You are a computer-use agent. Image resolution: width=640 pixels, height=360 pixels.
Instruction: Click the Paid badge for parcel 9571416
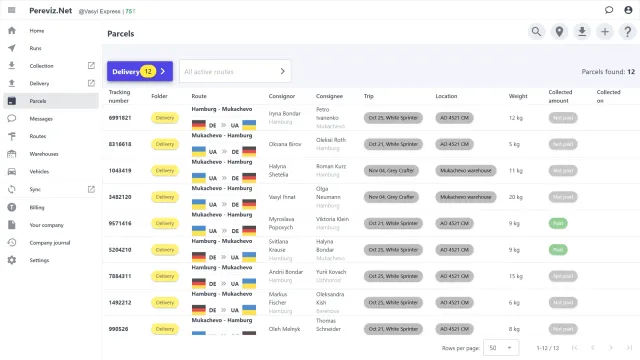(x=558, y=223)
